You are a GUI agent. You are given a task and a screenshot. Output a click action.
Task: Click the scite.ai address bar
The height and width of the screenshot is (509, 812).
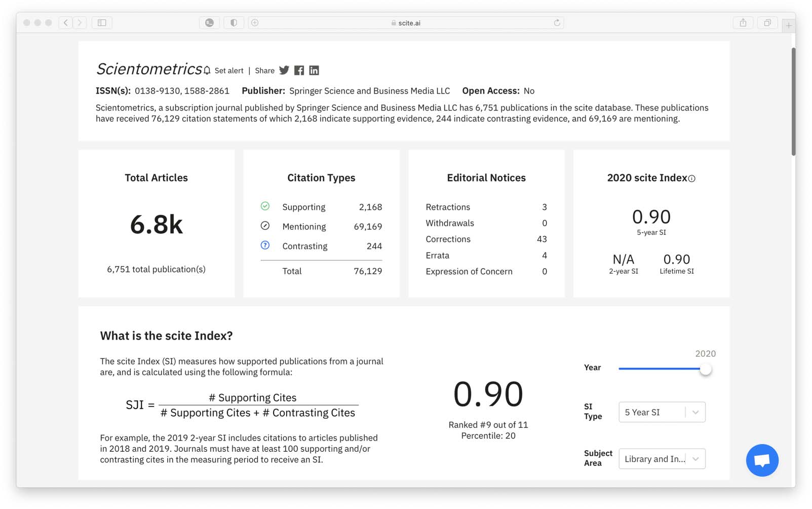coord(406,23)
